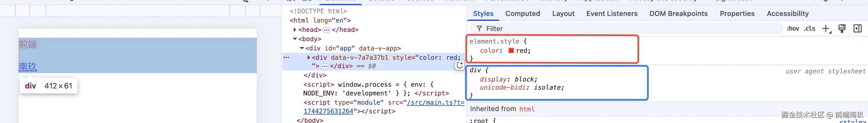The image size is (868, 123).
Task: Expand the selected div data-v-7a7a37b1 node
Action: click(x=309, y=57)
